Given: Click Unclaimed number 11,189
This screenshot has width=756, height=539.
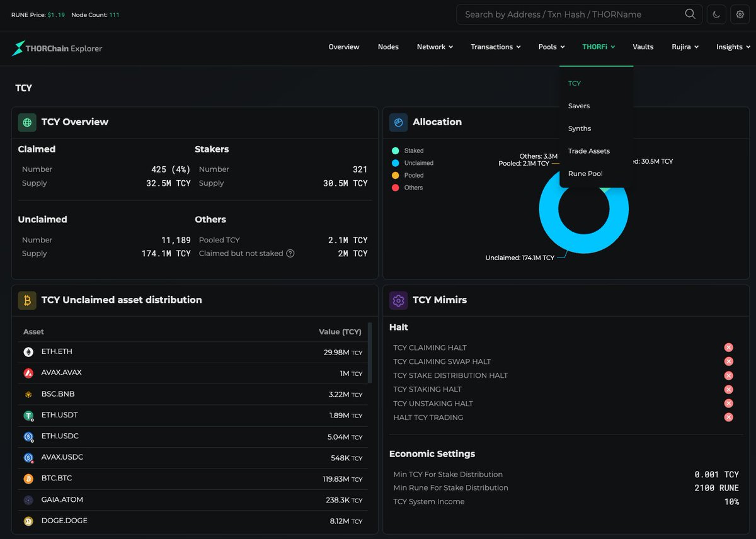Looking at the screenshot, I should point(176,240).
